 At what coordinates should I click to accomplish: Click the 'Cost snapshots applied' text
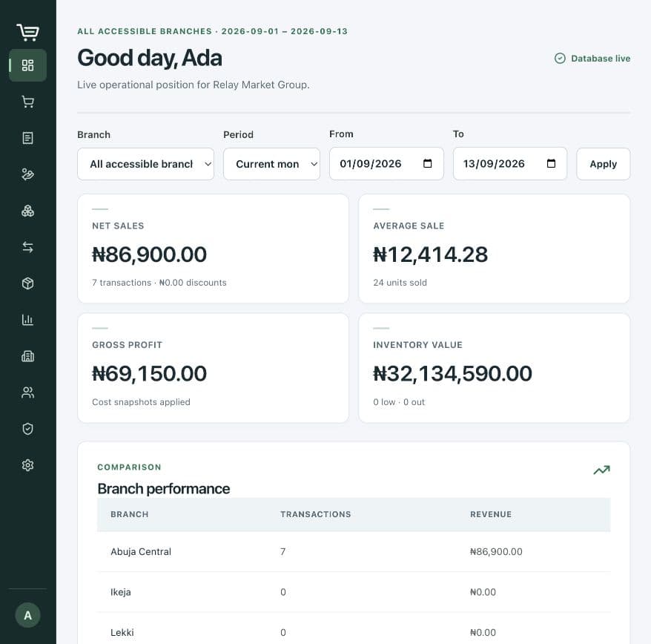[141, 402]
